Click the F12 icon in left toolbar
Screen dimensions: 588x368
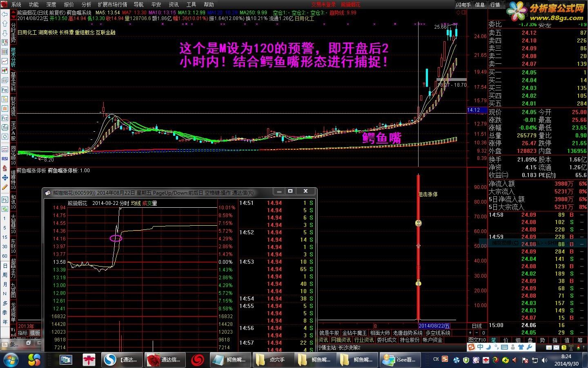click(x=4, y=118)
